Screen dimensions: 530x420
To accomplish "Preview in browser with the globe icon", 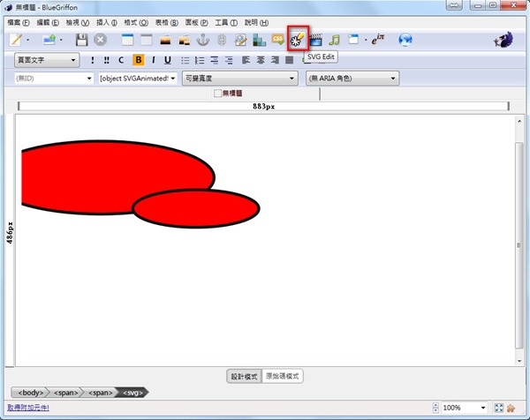I will (405, 40).
